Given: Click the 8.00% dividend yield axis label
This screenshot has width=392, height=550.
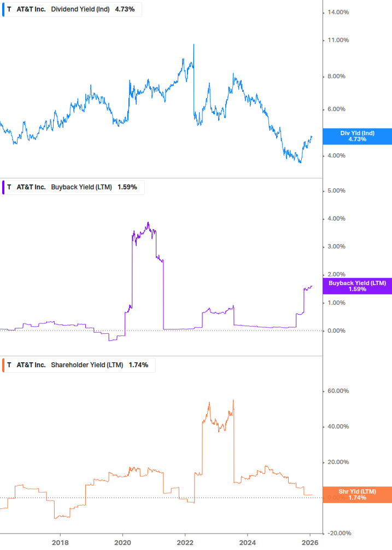Looking at the screenshot, I should point(336,76).
